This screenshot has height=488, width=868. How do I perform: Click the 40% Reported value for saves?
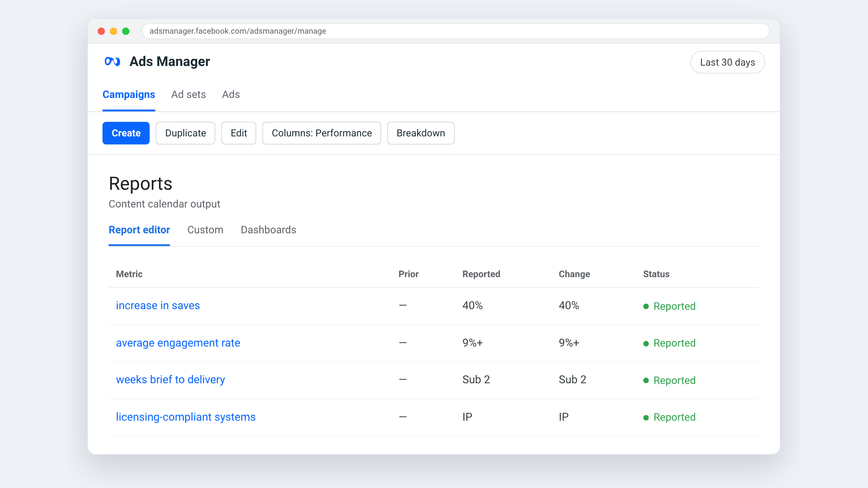(472, 305)
